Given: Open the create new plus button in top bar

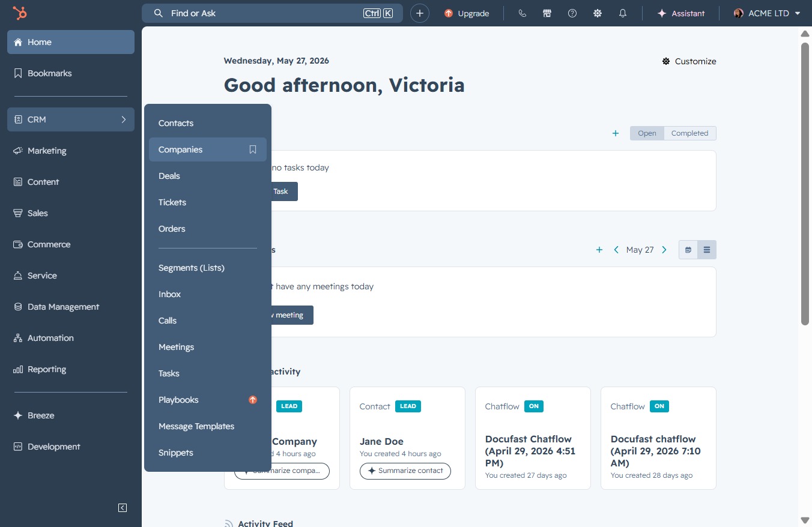Looking at the screenshot, I should click(x=420, y=13).
